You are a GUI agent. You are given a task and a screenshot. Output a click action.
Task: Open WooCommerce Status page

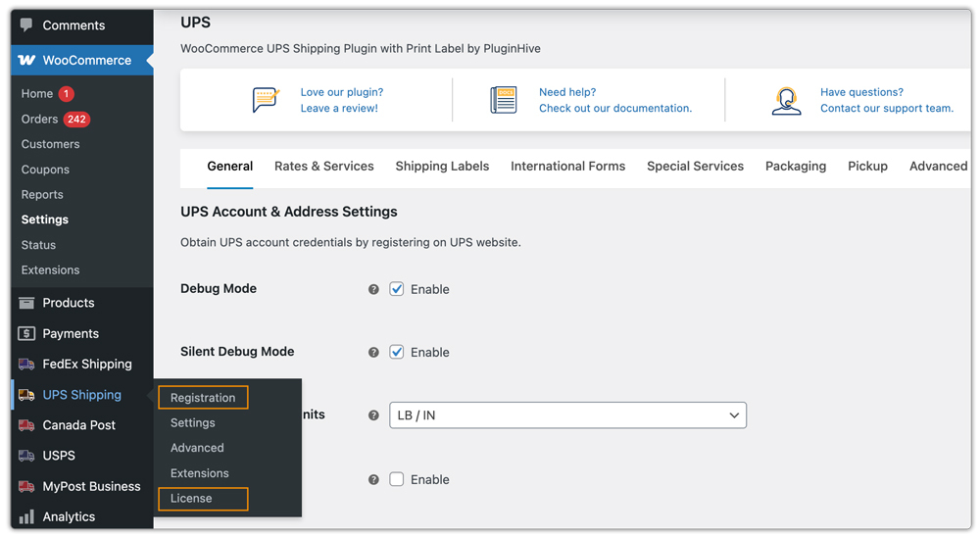pyautogui.click(x=38, y=246)
